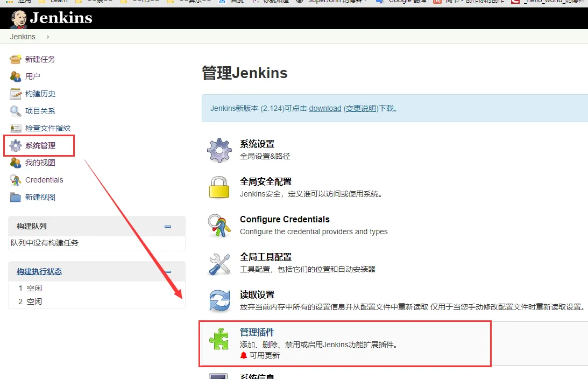
Task: Click the 新建任务 icon
Action: (16, 59)
